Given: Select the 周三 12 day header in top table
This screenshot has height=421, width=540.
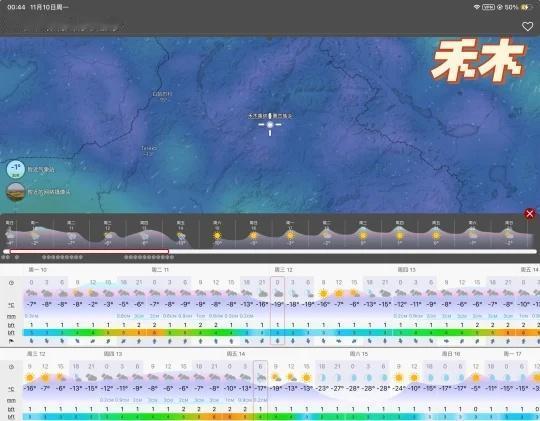Looking at the screenshot, I should [283, 270].
